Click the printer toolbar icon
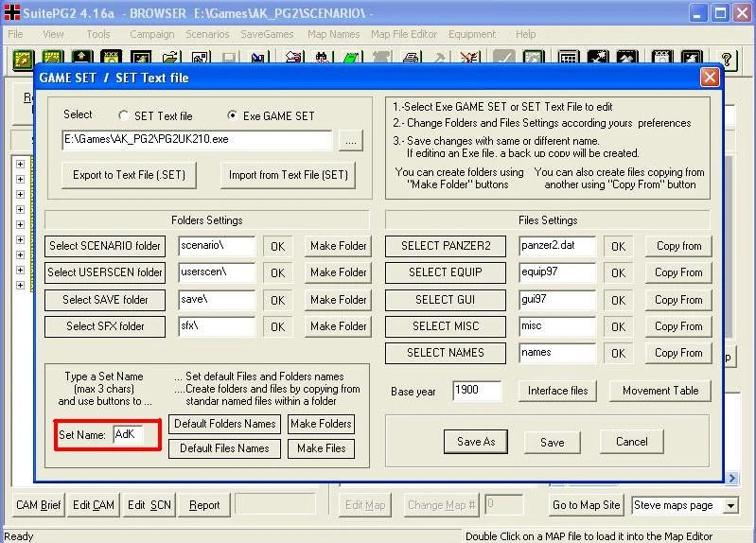The height and width of the screenshot is (543, 756). coord(411,59)
